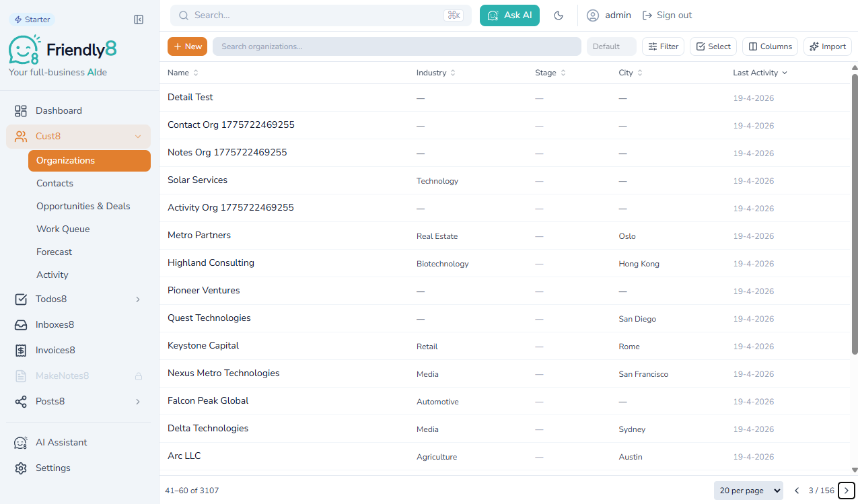
Task: Focus the global Search field
Action: [x=320, y=15]
